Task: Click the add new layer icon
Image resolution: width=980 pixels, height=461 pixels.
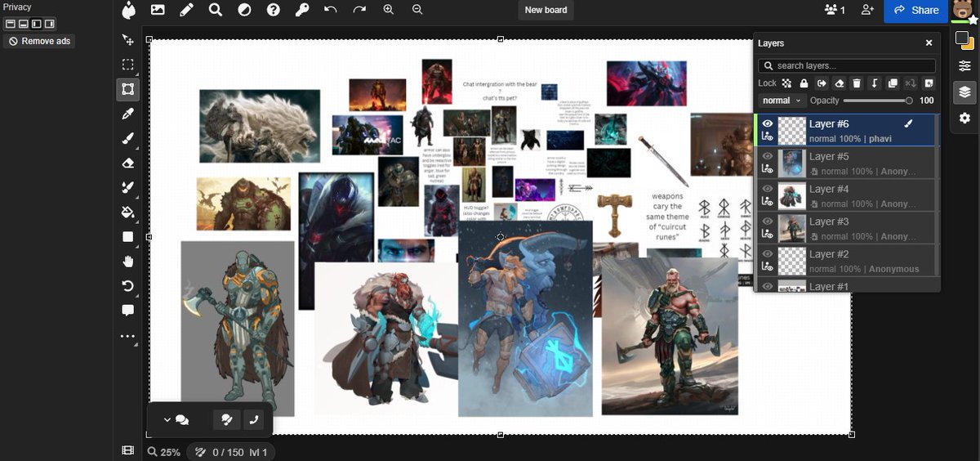Action: [929, 83]
